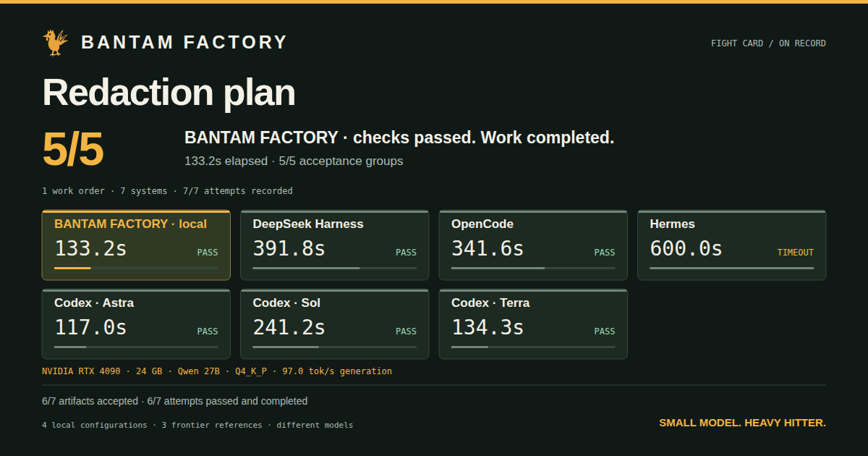Click the TIMEOUT status label on Hermes

pos(796,253)
